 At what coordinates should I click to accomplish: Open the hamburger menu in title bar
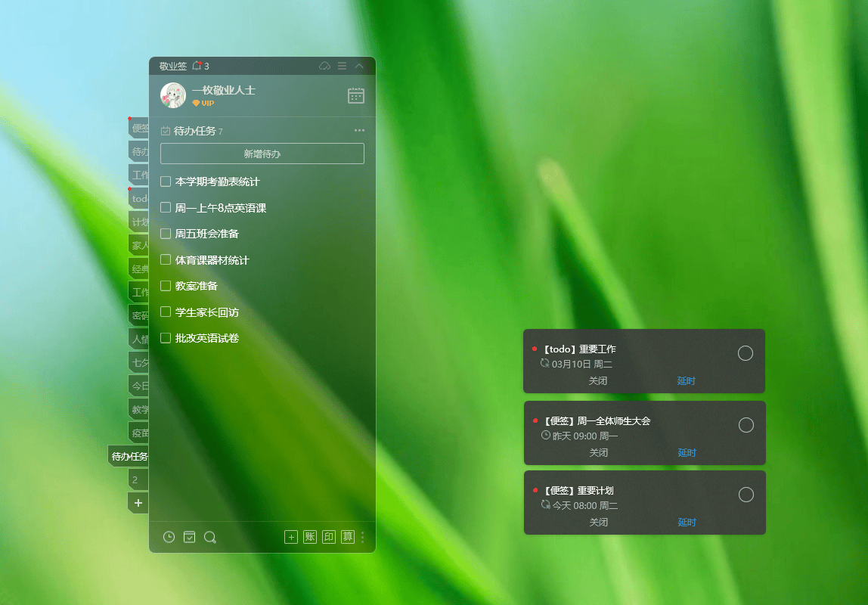[342, 66]
